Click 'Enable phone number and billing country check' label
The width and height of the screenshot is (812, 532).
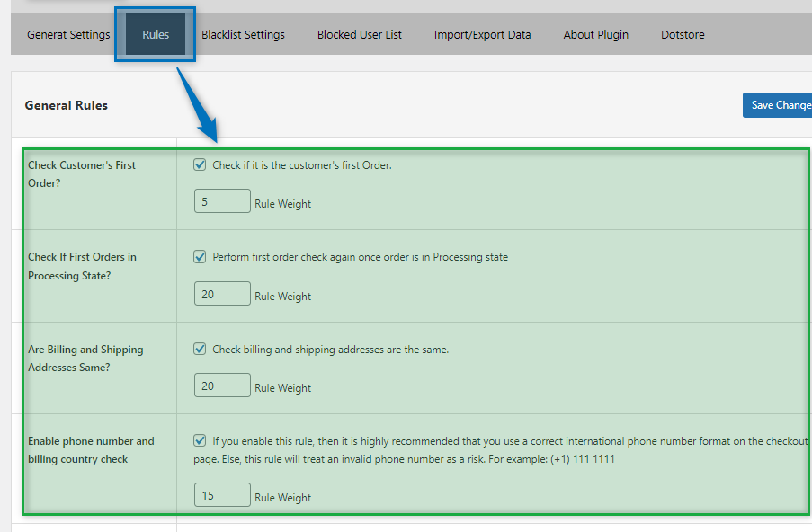point(91,449)
